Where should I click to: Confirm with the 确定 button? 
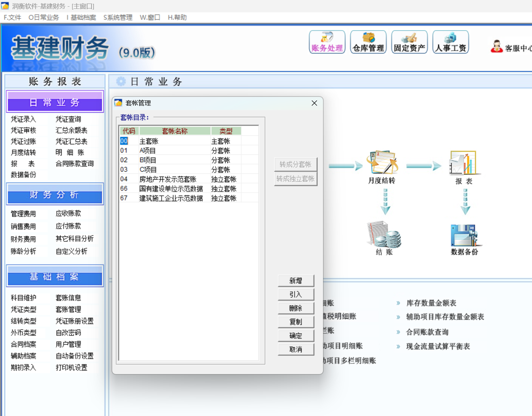point(296,336)
